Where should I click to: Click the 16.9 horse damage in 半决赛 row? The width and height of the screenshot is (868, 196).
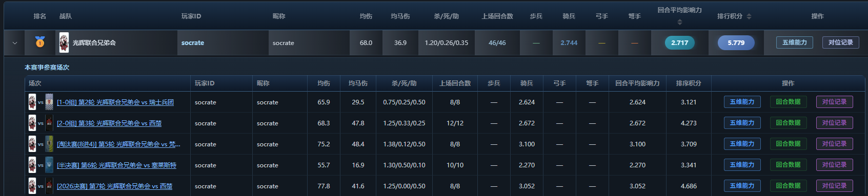tap(358, 165)
